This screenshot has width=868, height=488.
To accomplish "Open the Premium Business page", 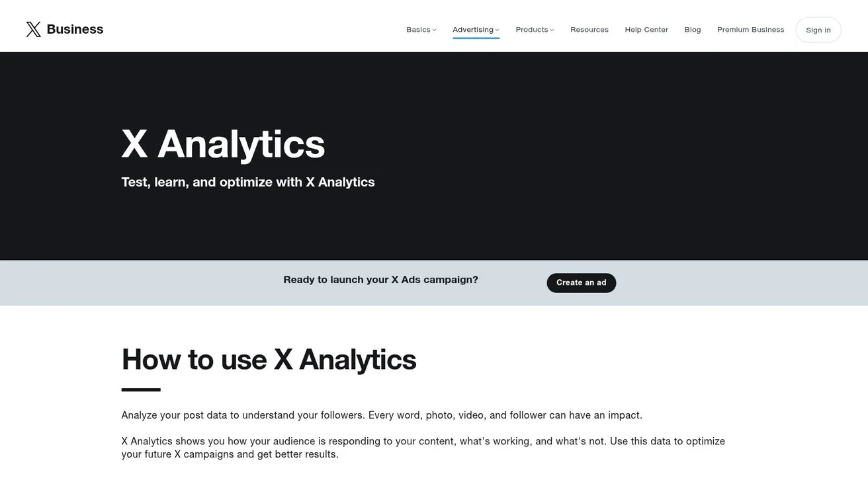I will [750, 30].
